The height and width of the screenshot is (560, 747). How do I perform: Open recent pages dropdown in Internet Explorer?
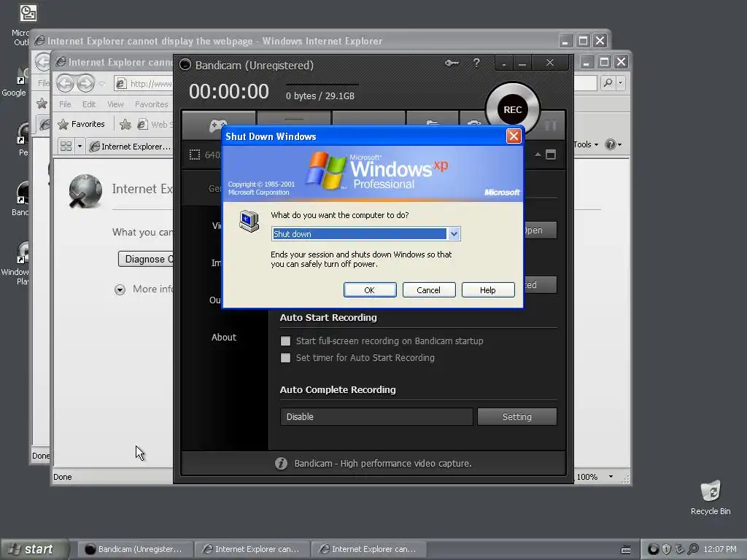click(x=101, y=84)
